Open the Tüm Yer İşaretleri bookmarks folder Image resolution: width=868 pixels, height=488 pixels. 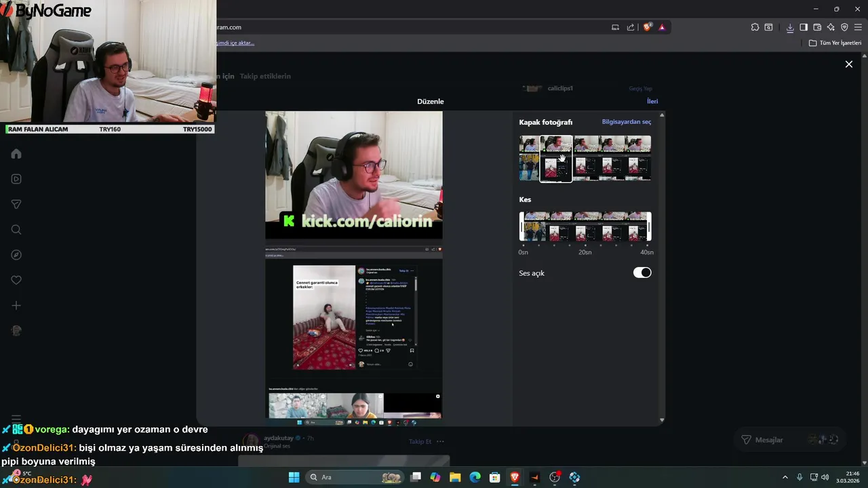pos(835,43)
